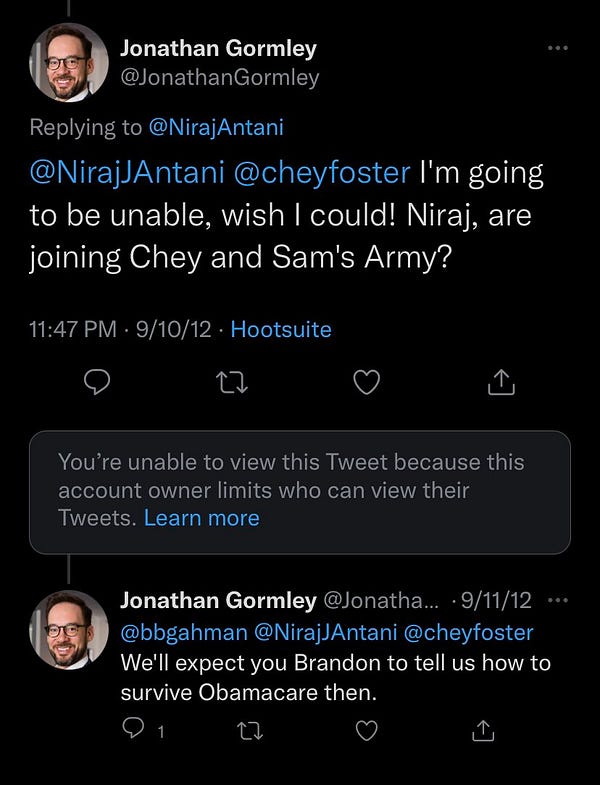This screenshot has width=600, height=785.
Task: Reply to the main Jonathan Gormley tweet
Action: 96,381
